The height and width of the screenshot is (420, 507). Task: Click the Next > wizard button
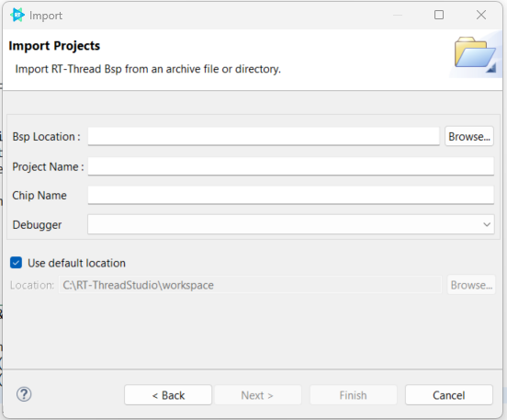258,395
